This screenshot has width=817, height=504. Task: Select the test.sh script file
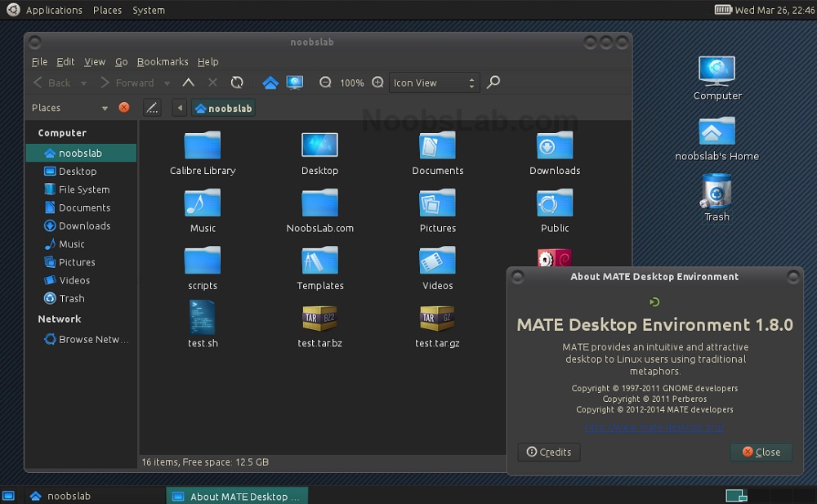click(203, 324)
